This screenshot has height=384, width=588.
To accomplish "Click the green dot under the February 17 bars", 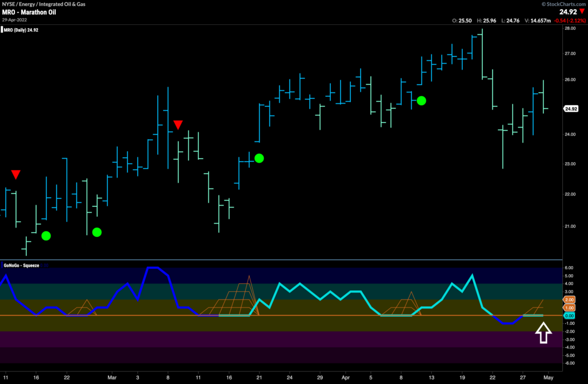I will click(46, 236).
